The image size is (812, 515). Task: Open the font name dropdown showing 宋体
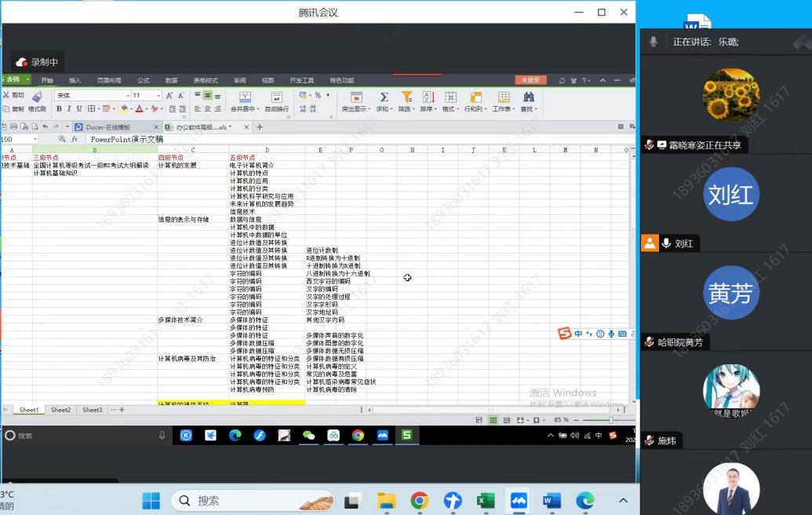(x=91, y=96)
